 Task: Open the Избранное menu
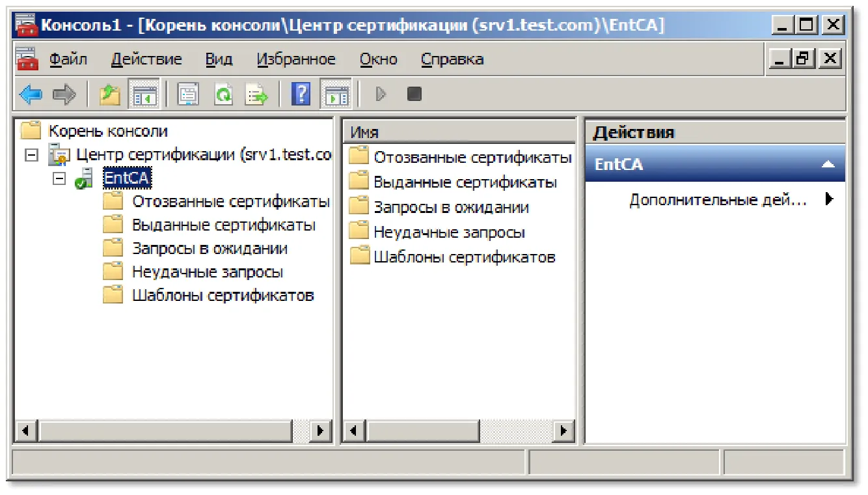coord(296,59)
